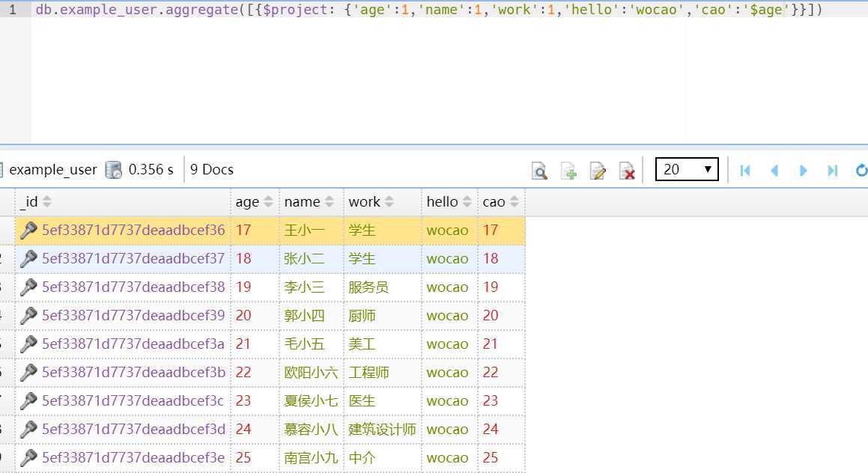Click key icon for row 5ef33871d7737deaadbcef3e
The image size is (868, 473).
(x=28, y=457)
